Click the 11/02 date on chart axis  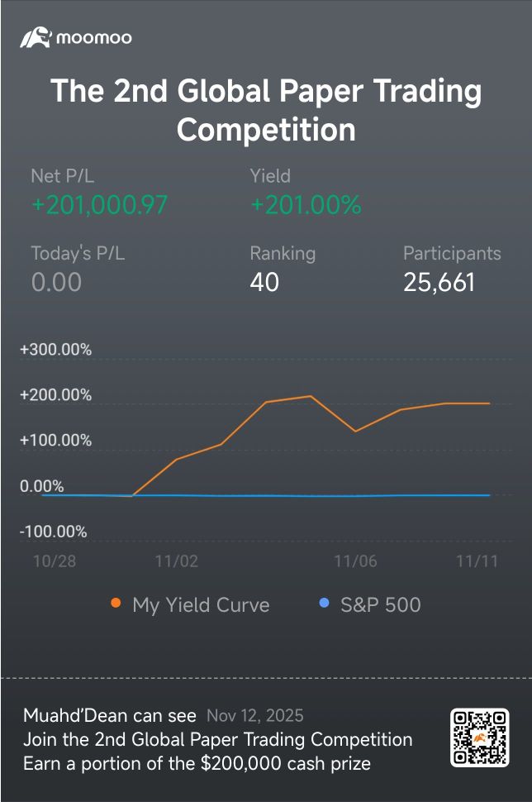176,561
